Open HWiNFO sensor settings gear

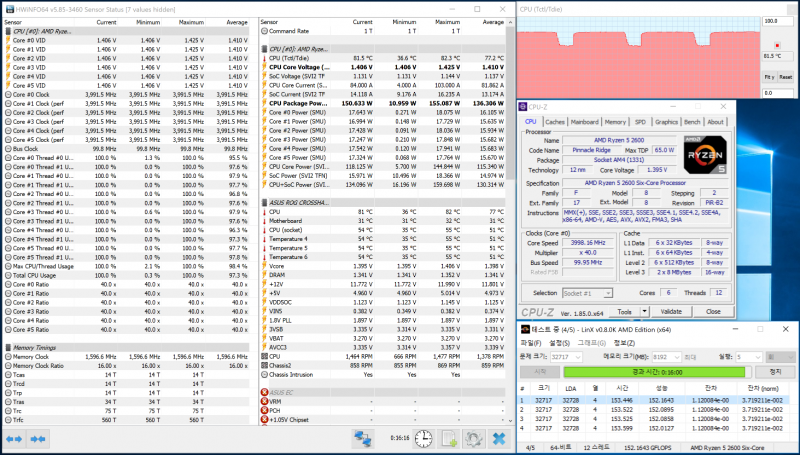[x=473, y=439]
